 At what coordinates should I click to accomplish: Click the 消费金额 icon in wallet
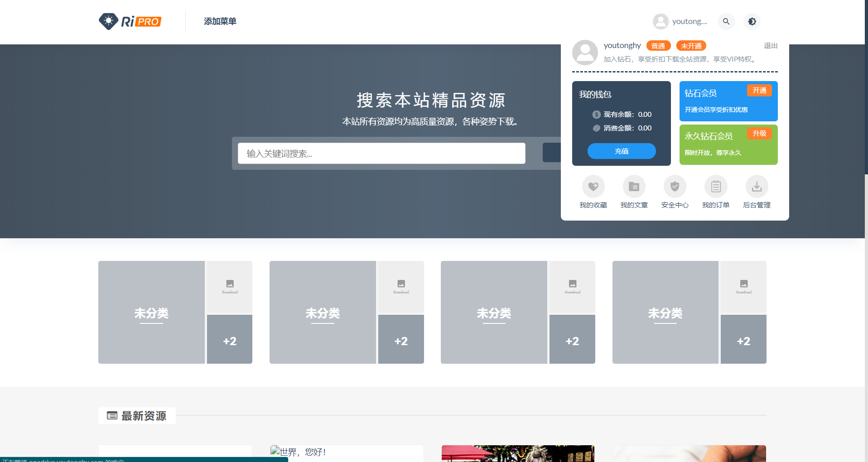click(x=597, y=128)
